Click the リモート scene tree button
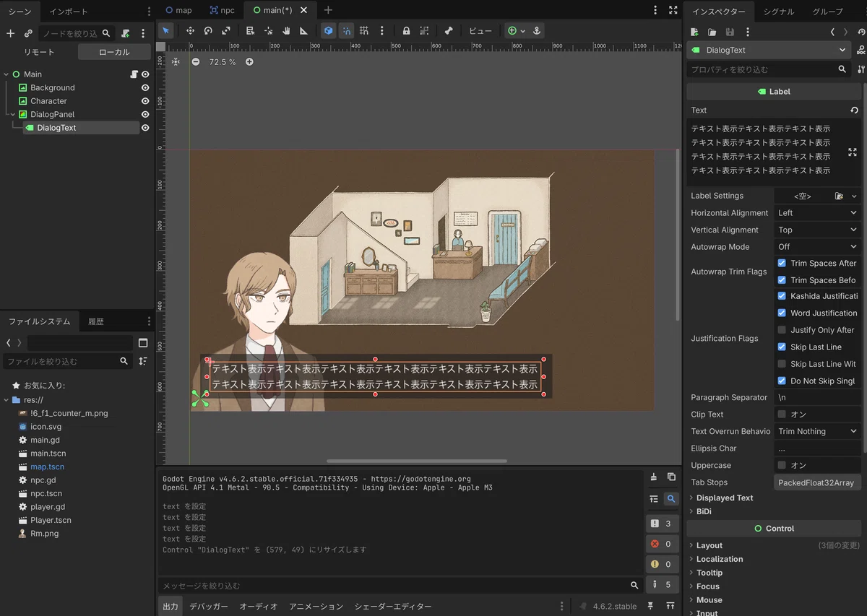This screenshot has width=867, height=616. click(39, 52)
